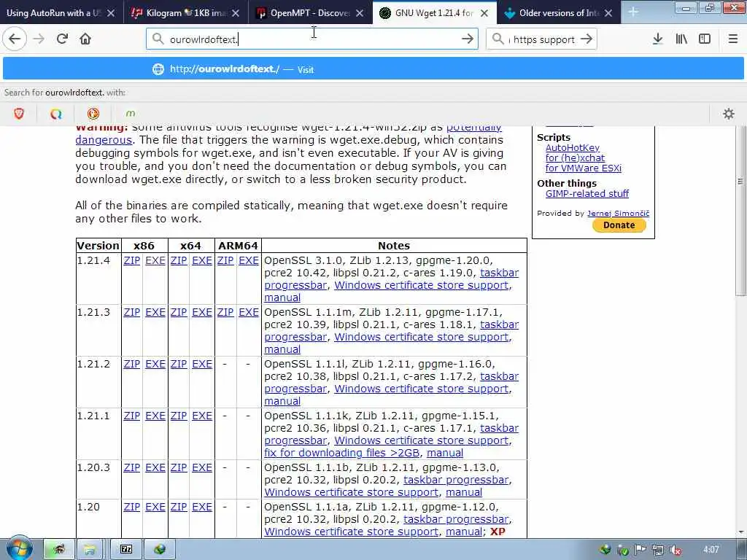This screenshot has height=560, width=747.
Task: Close the OpenMPT tab
Action: pos(360,13)
